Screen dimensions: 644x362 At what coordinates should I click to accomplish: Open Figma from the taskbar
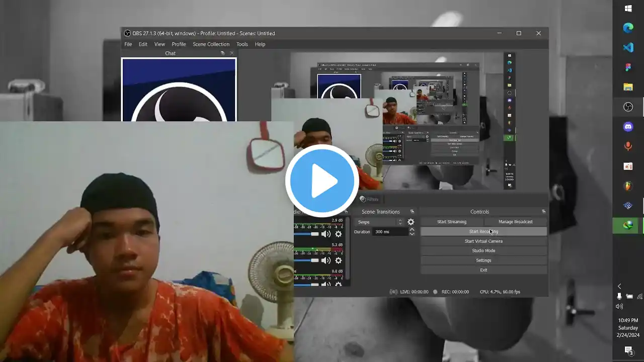tap(628, 67)
